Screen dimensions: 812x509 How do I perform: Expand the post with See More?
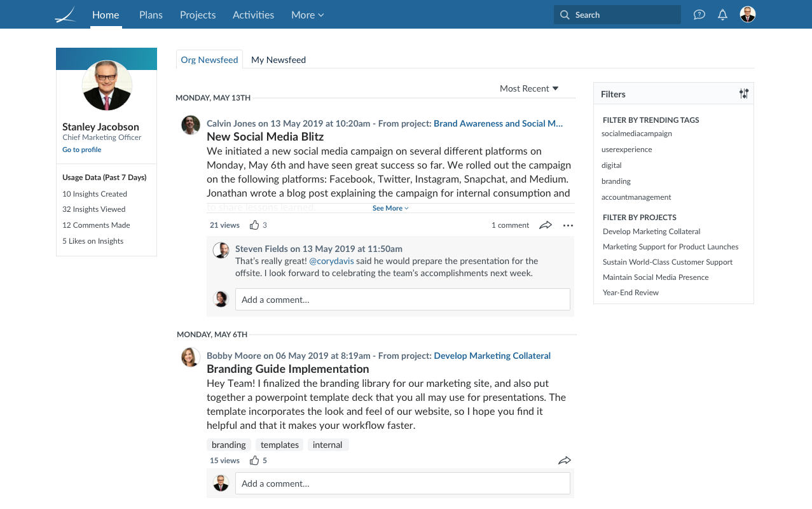[390, 208]
